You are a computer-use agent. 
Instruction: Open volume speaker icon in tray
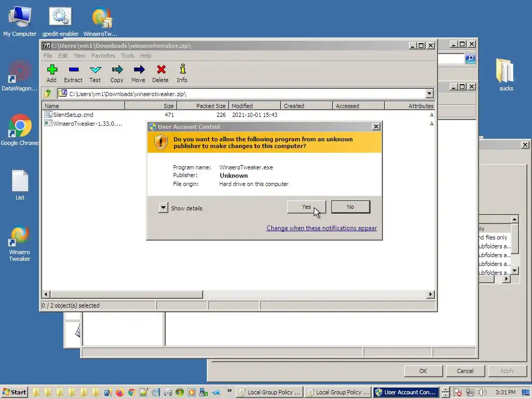click(x=482, y=393)
